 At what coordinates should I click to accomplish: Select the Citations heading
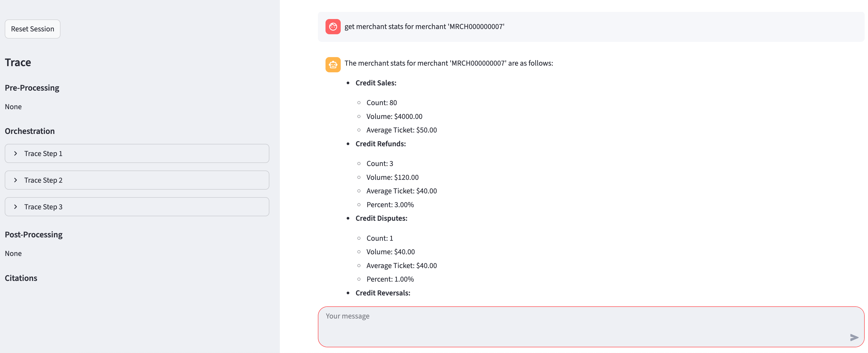(21, 278)
